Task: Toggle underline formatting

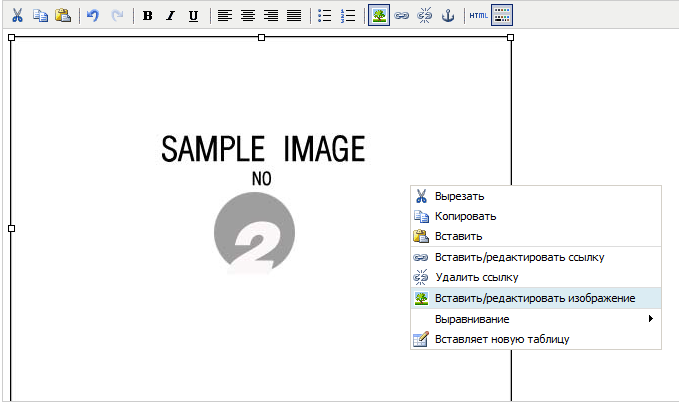Action: (x=194, y=16)
